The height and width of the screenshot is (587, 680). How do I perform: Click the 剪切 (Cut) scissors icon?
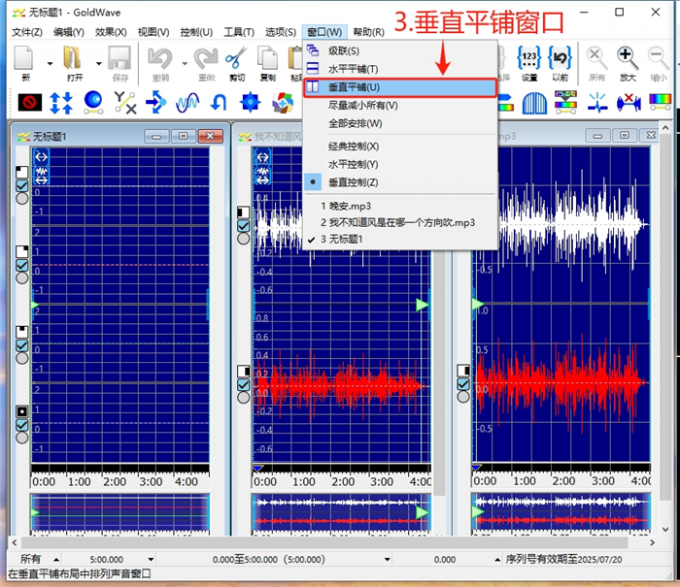coord(236,59)
